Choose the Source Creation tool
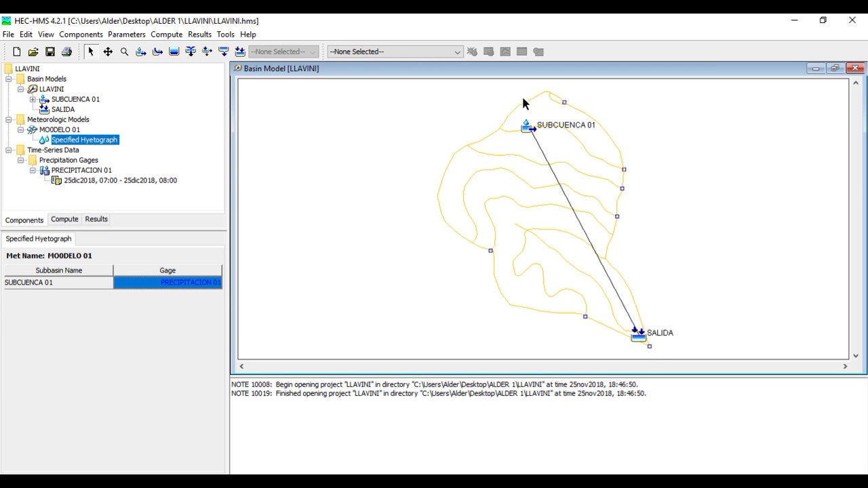Image resolution: width=868 pixels, height=488 pixels. point(224,52)
